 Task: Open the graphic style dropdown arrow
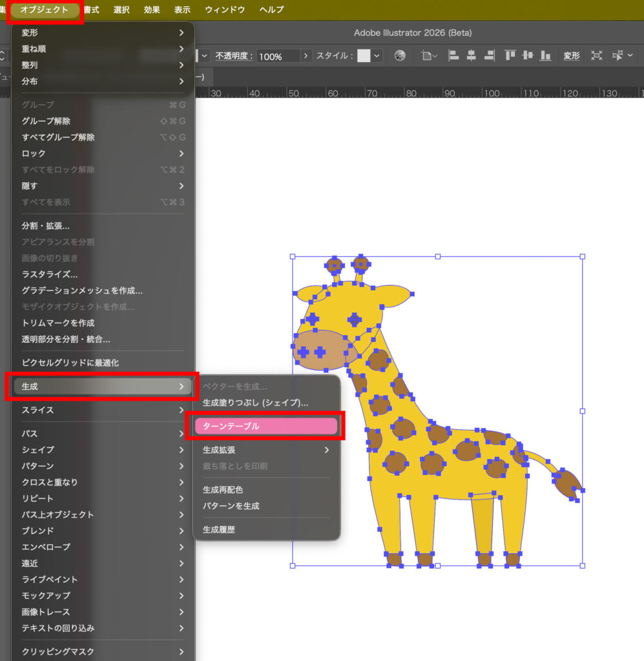point(377,56)
